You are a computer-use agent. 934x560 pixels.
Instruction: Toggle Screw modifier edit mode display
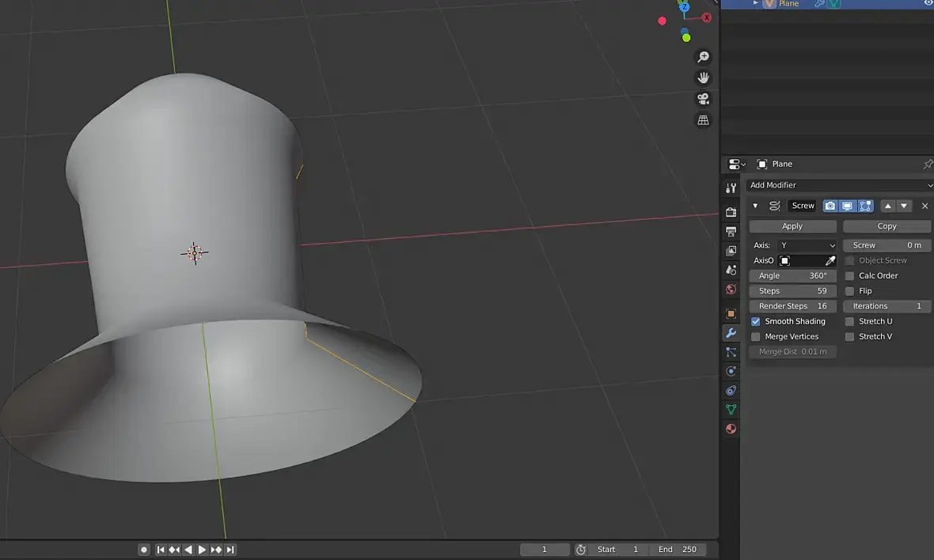tap(865, 206)
